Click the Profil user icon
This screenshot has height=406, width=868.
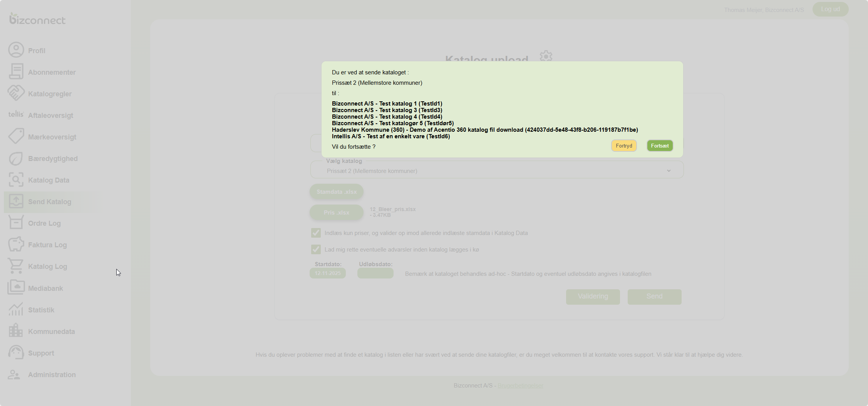[x=16, y=50]
